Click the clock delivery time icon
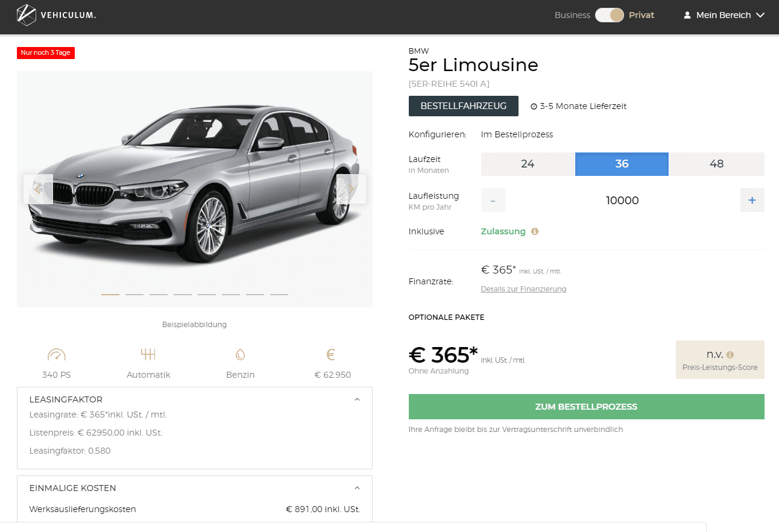The width and height of the screenshot is (779, 532). [x=534, y=107]
